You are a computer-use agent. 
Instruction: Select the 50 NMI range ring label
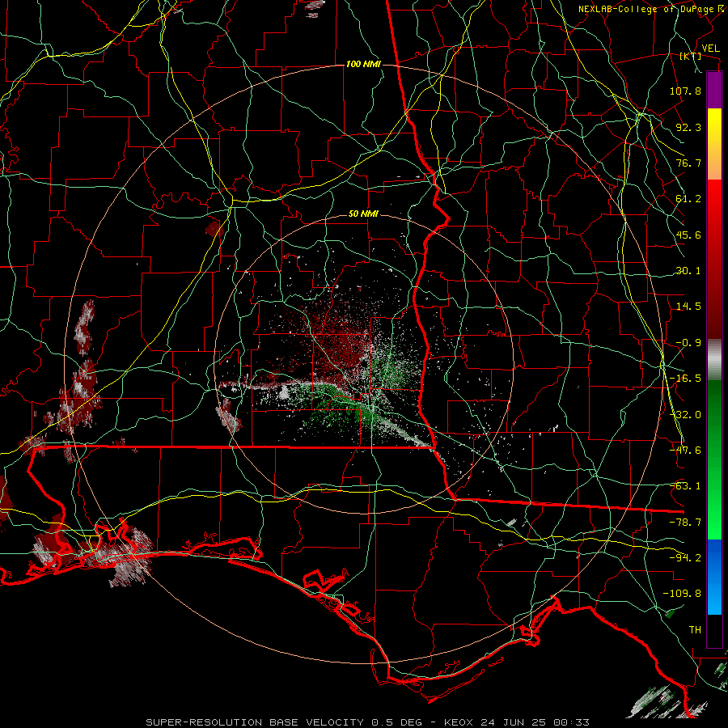(x=363, y=214)
